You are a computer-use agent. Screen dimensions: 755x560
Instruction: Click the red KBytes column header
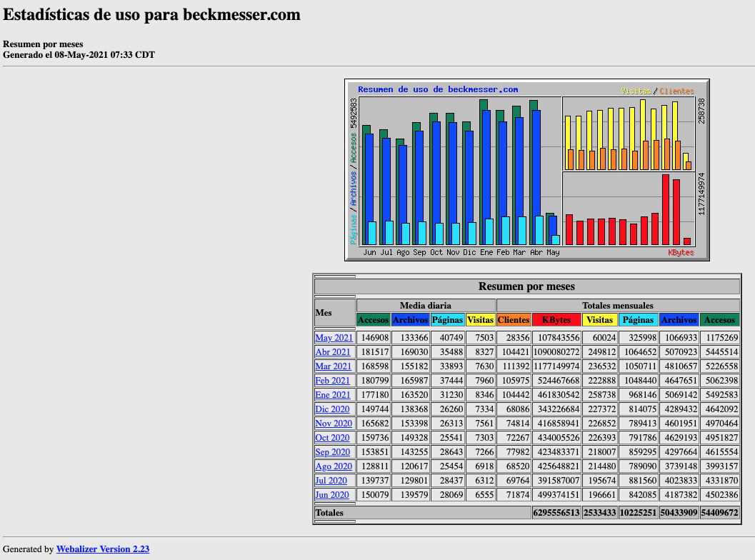(556, 320)
